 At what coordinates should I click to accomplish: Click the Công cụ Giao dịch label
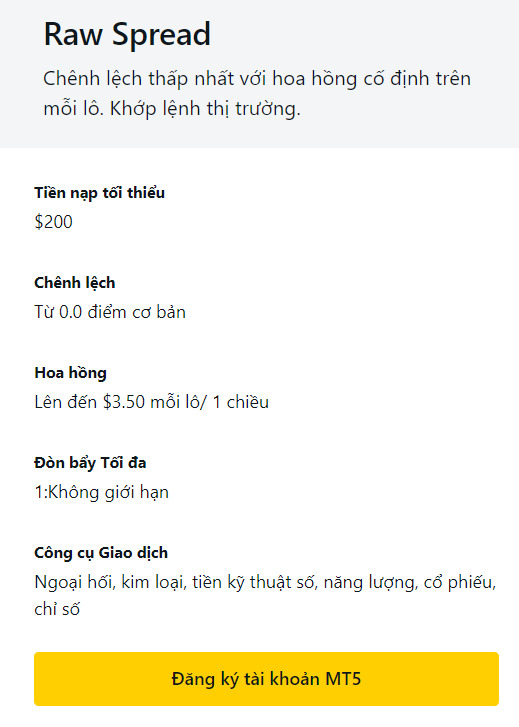click(101, 553)
